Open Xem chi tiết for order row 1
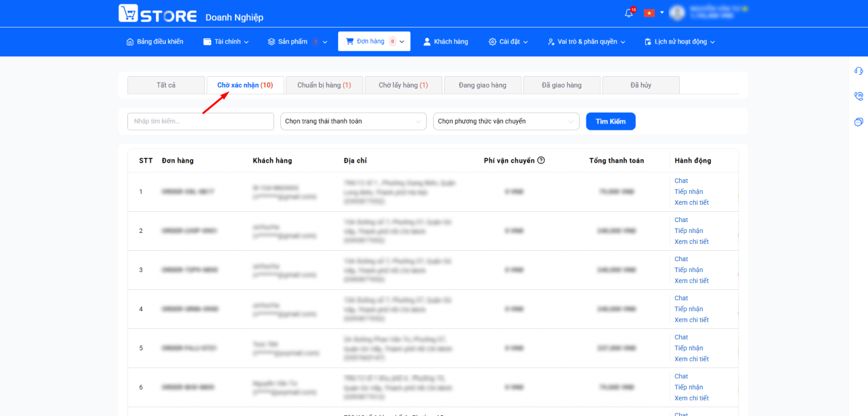Image resolution: width=868 pixels, height=416 pixels. (x=692, y=203)
